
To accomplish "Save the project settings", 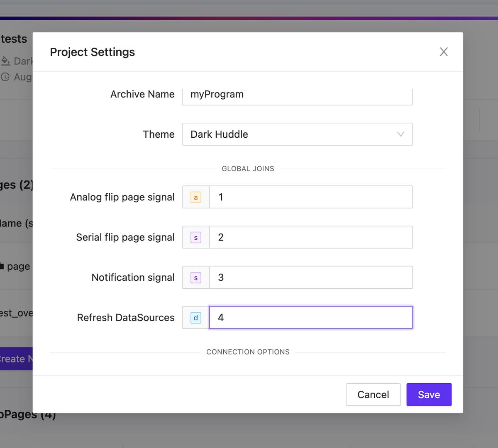I will pyautogui.click(x=429, y=394).
